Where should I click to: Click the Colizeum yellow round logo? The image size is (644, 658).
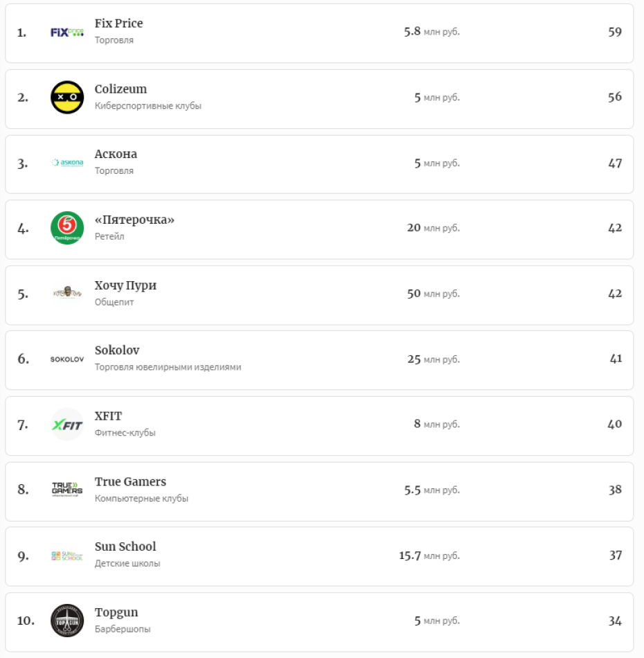tap(67, 97)
